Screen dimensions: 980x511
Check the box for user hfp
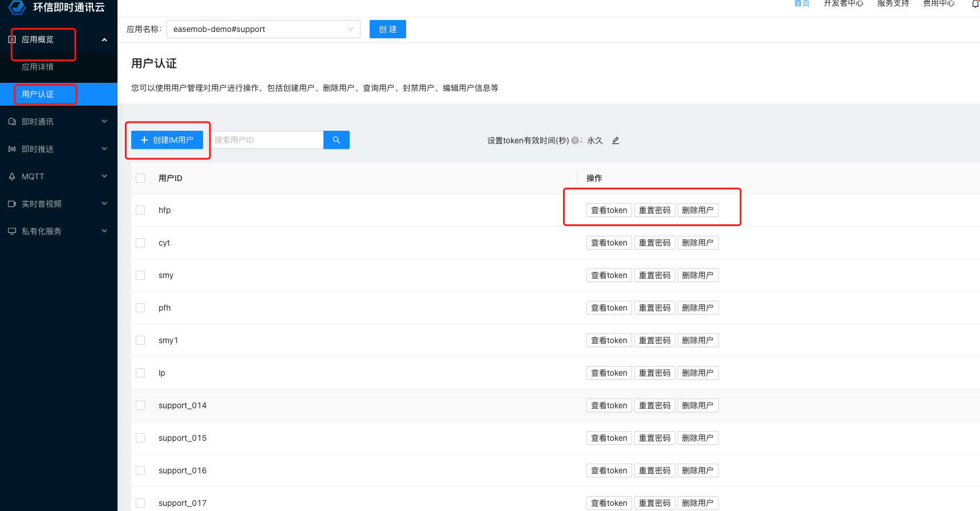click(x=140, y=210)
